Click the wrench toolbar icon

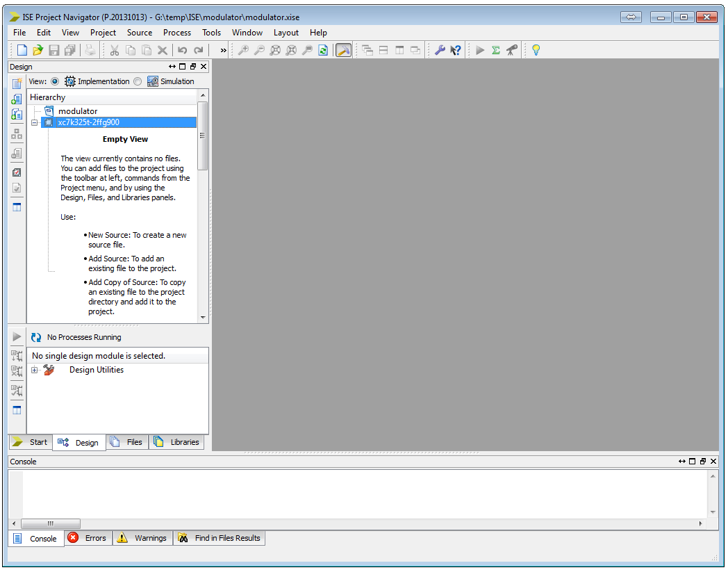[x=440, y=50]
